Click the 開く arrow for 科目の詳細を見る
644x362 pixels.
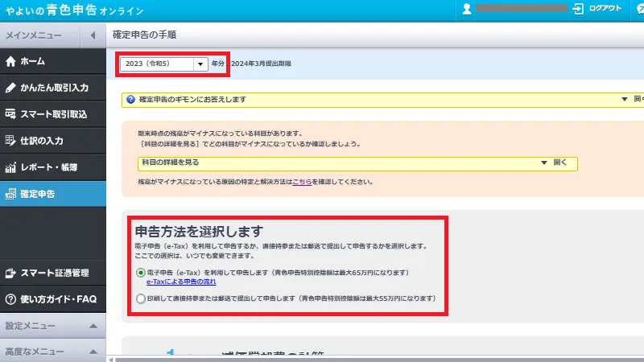click(544, 162)
